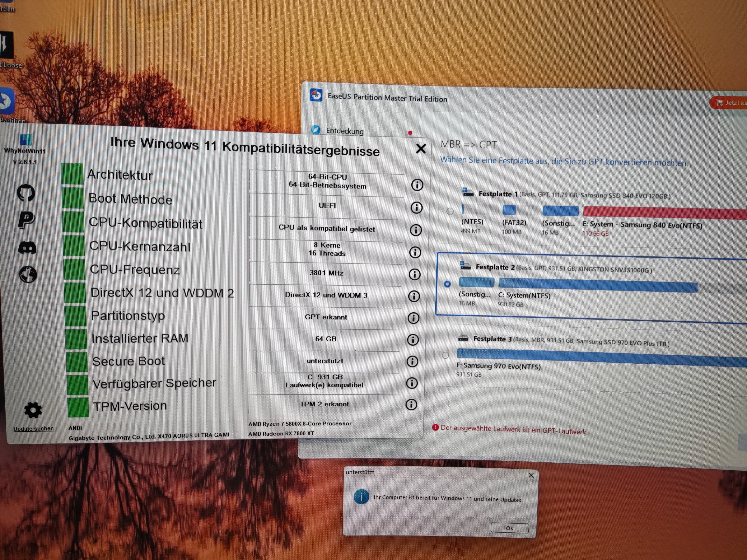
Task: Show info icon for TPM-Version
Action: (x=411, y=404)
